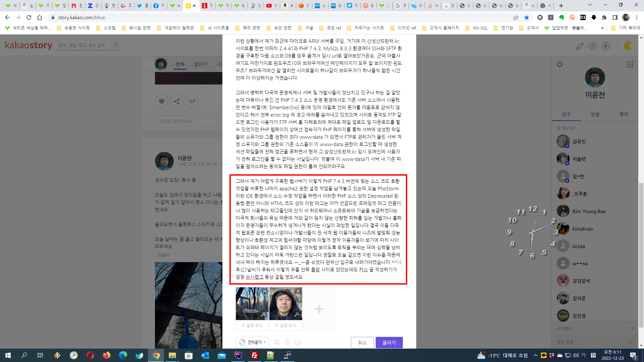The width and height of the screenshot is (644, 362).
Task: Switch to the 친구 tab
Action: click(566, 114)
